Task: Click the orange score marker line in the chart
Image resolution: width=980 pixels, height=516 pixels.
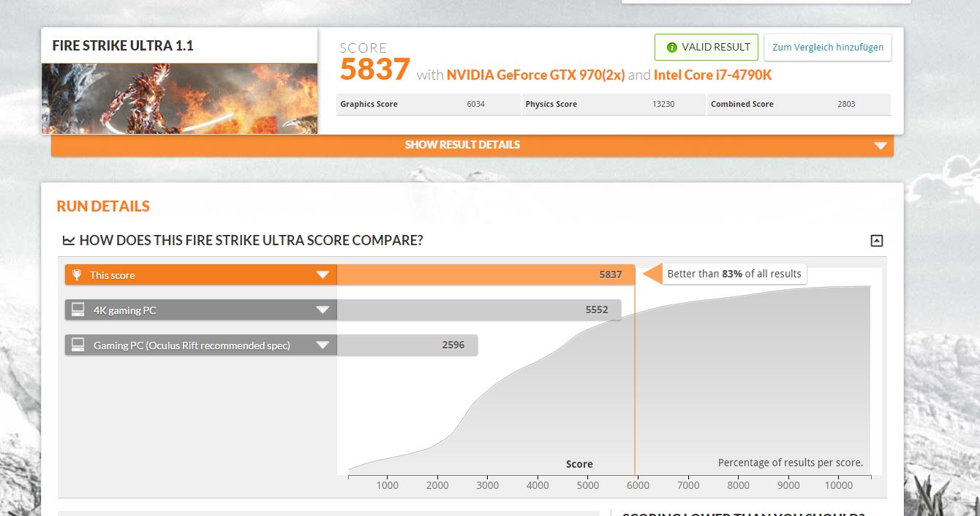Action: 635,380
